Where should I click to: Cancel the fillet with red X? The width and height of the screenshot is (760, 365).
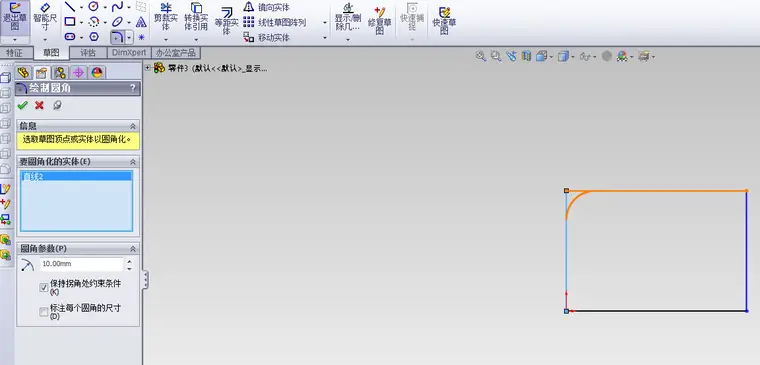[39, 105]
